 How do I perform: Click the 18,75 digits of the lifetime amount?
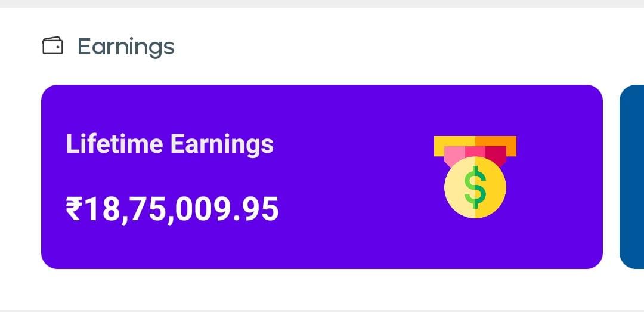125,209
